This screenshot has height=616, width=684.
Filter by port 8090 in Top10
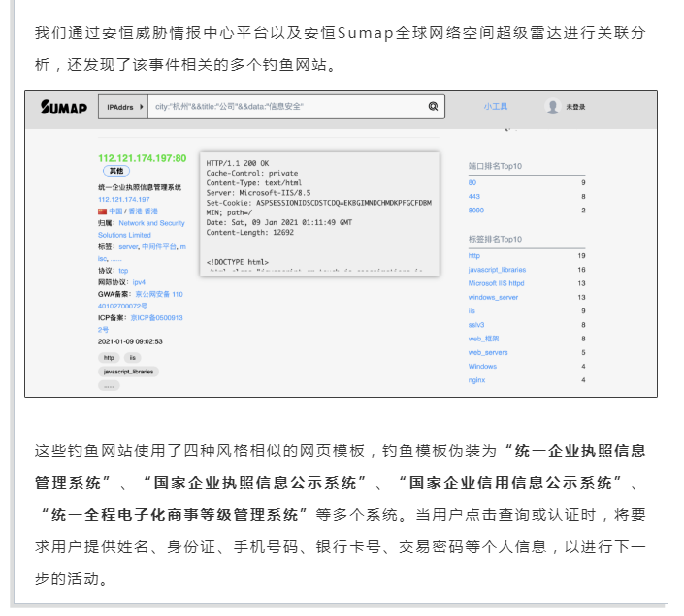click(476, 210)
